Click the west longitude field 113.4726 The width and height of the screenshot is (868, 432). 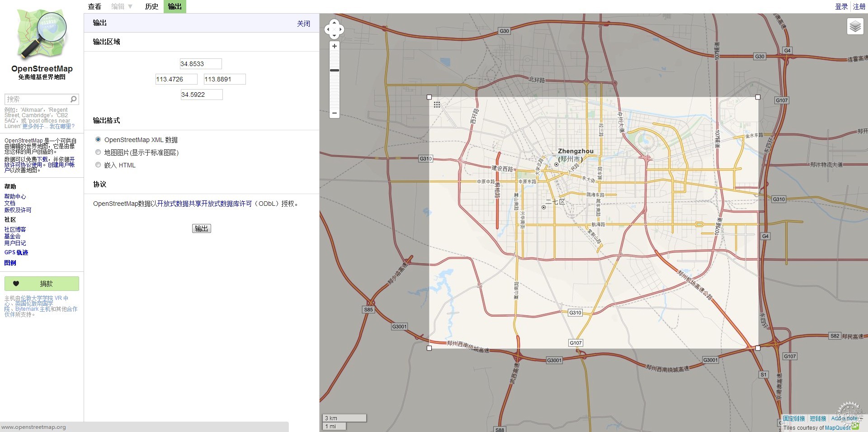tap(176, 79)
